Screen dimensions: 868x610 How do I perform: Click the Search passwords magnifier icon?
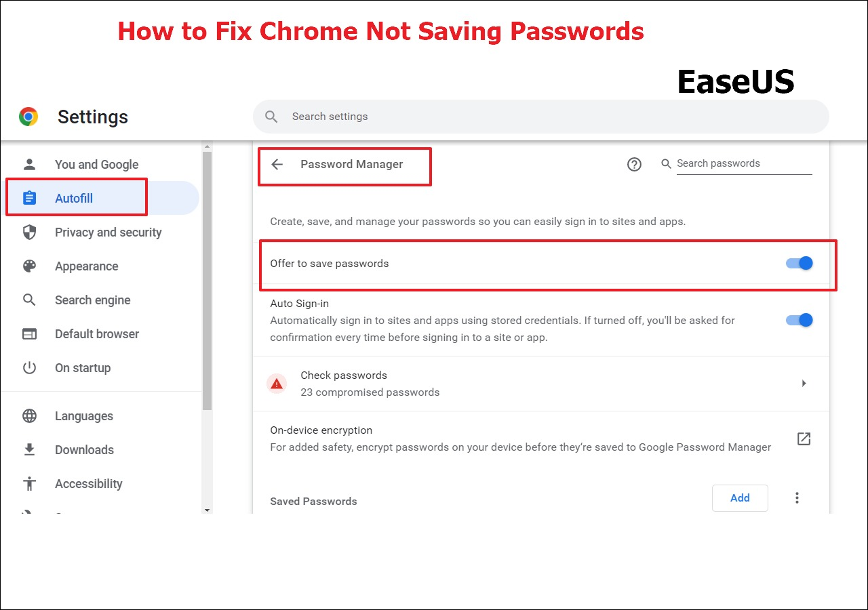[666, 163]
